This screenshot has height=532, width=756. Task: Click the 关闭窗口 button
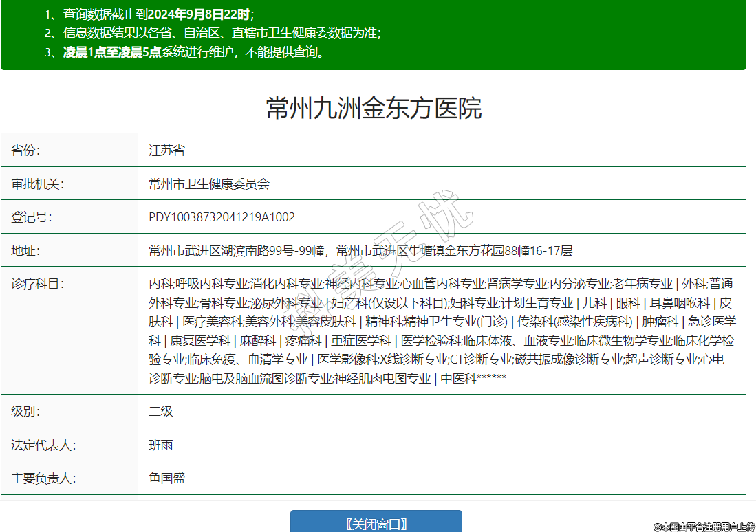tap(376, 523)
